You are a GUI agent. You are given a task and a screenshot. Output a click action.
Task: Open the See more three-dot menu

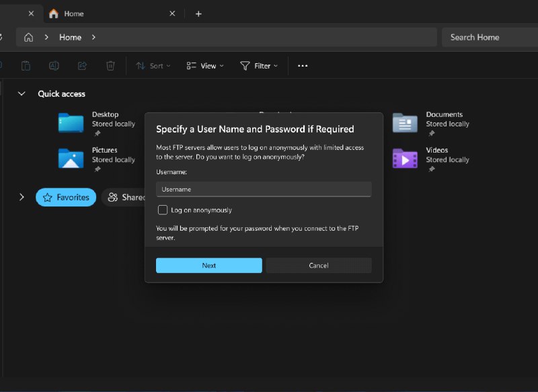point(303,66)
